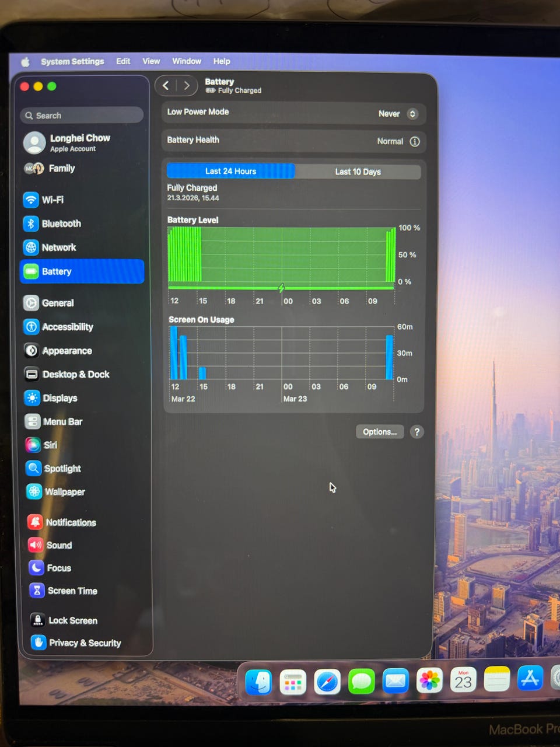
Task: Click the Battery Health info icon
Action: [x=415, y=141]
